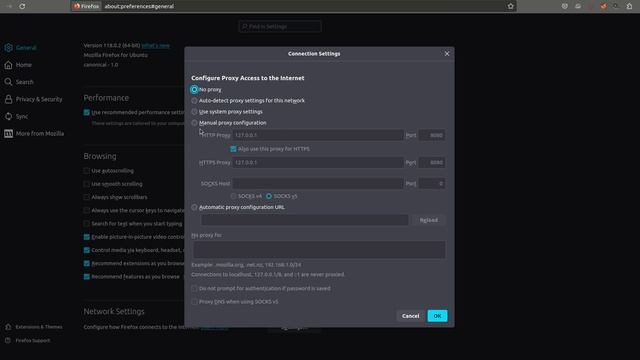Enable the Use smooth scrolling checkbox

click(87, 184)
